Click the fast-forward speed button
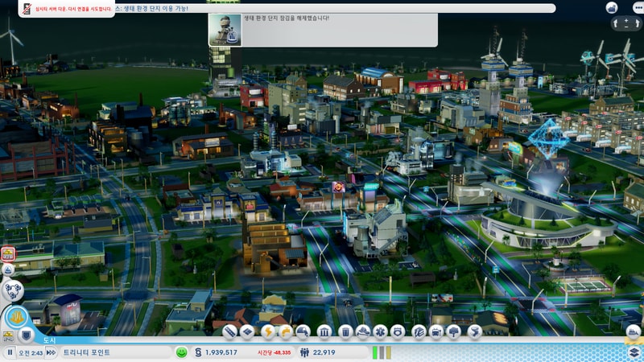 [51, 352]
